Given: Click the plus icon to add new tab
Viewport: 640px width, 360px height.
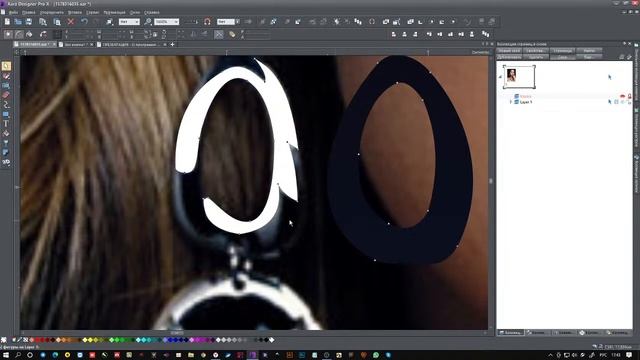Looking at the screenshot, I should coord(172,44).
